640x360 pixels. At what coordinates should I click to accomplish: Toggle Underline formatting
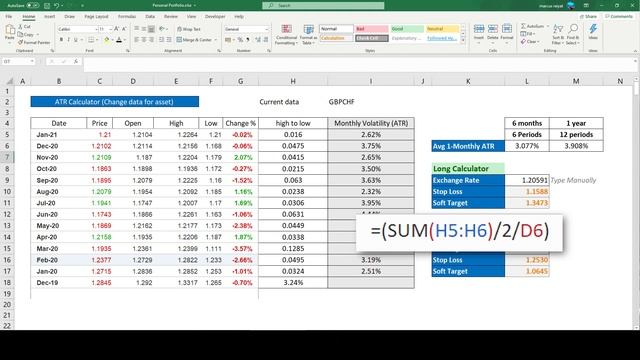[76, 40]
